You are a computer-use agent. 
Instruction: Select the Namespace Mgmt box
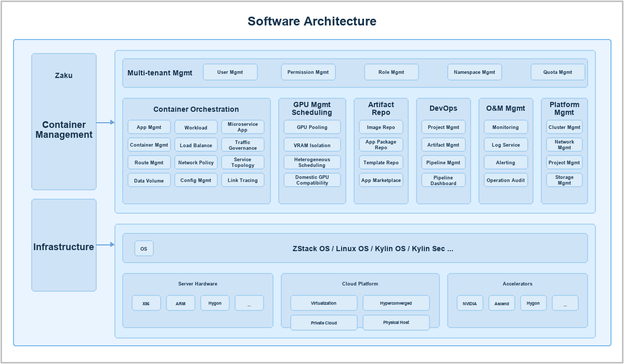pyautogui.click(x=474, y=72)
